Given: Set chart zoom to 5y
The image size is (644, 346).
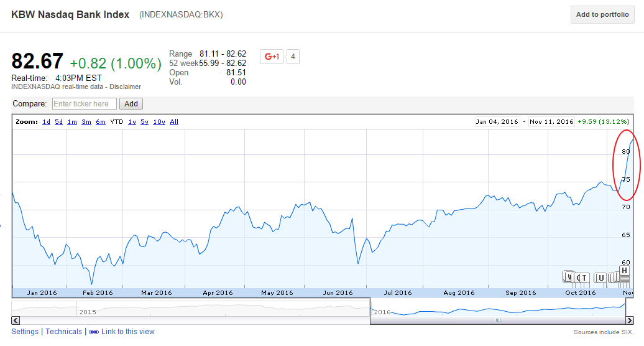Looking at the screenshot, I should point(145,121).
